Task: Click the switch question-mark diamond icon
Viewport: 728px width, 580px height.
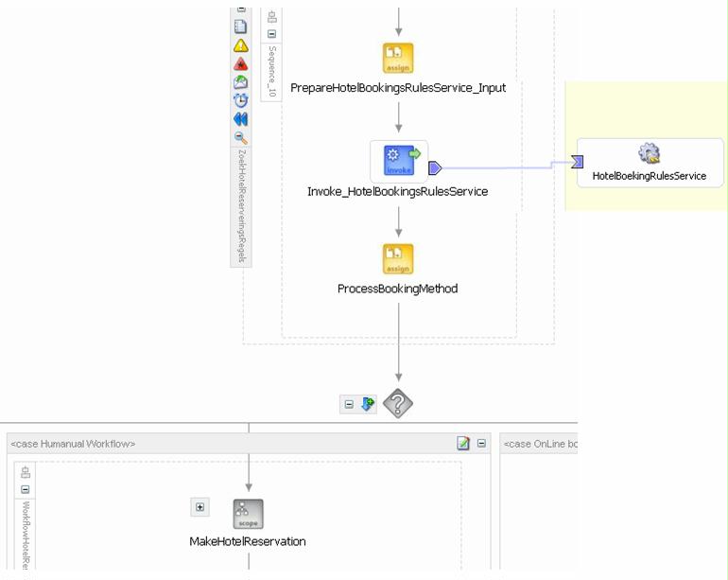Action: (x=398, y=403)
